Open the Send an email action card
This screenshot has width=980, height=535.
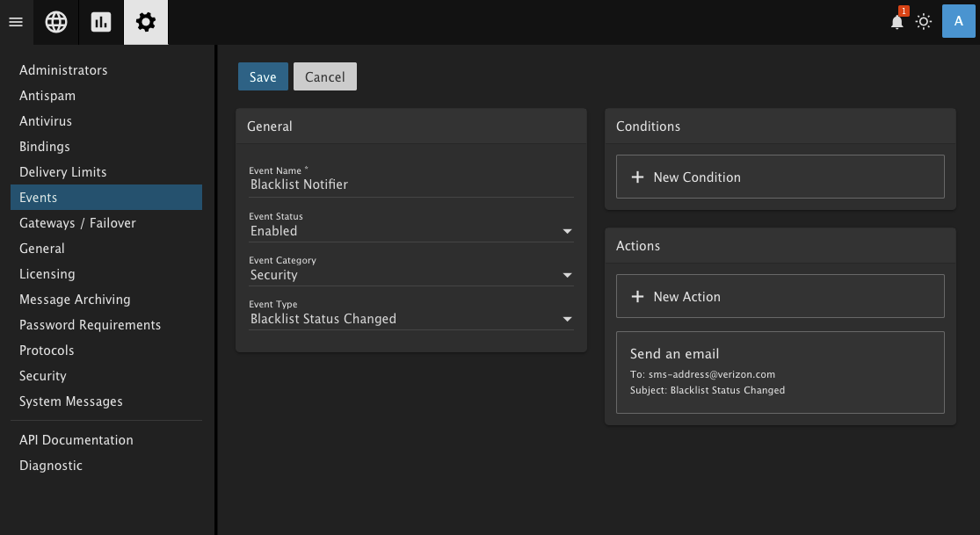pos(780,372)
